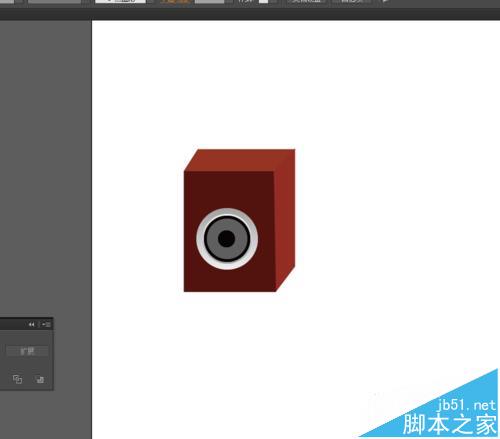This screenshot has width=500, height=439.
Task: Apply the Minus Back pathfinder icon
Action: (40, 379)
